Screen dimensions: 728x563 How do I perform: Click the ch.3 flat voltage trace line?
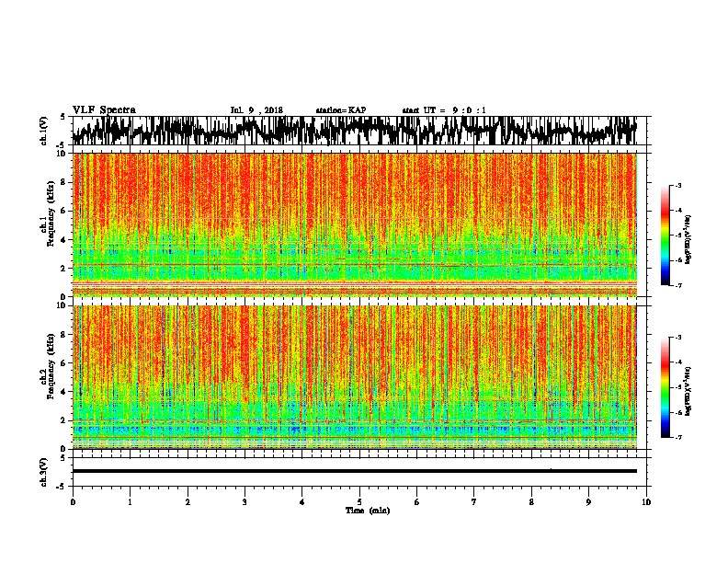coord(355,471)
